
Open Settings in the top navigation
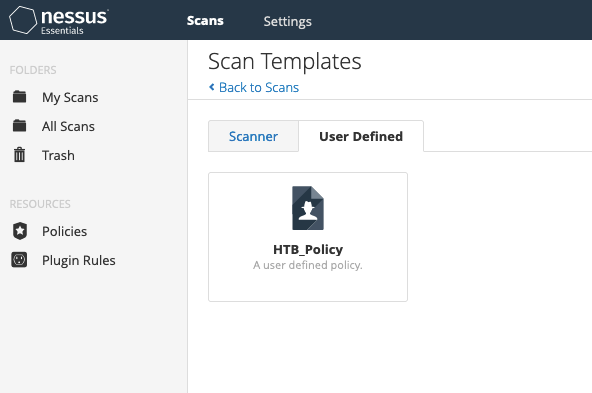(x=287, y=21)
